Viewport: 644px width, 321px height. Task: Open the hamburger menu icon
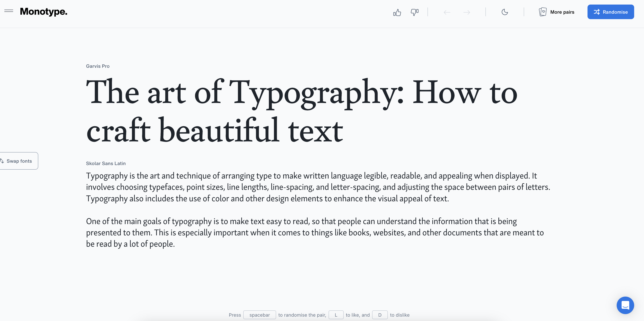9,11
